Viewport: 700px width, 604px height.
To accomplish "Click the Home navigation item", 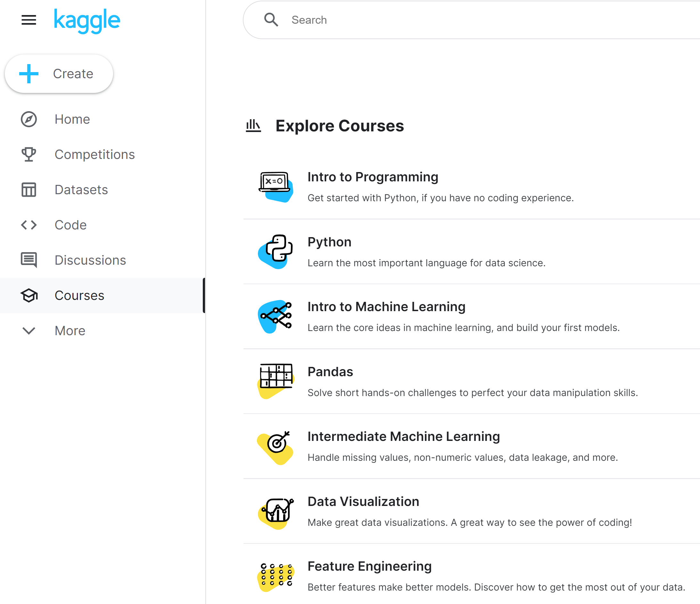I will [x=72, y=119].
